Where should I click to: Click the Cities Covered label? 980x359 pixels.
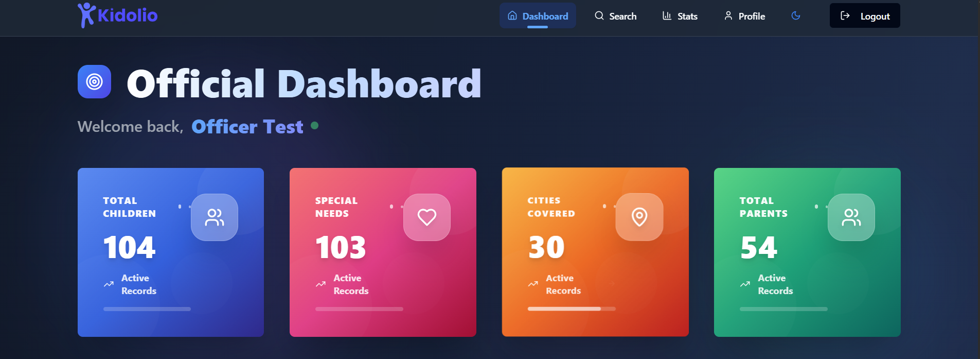(551, 207)
